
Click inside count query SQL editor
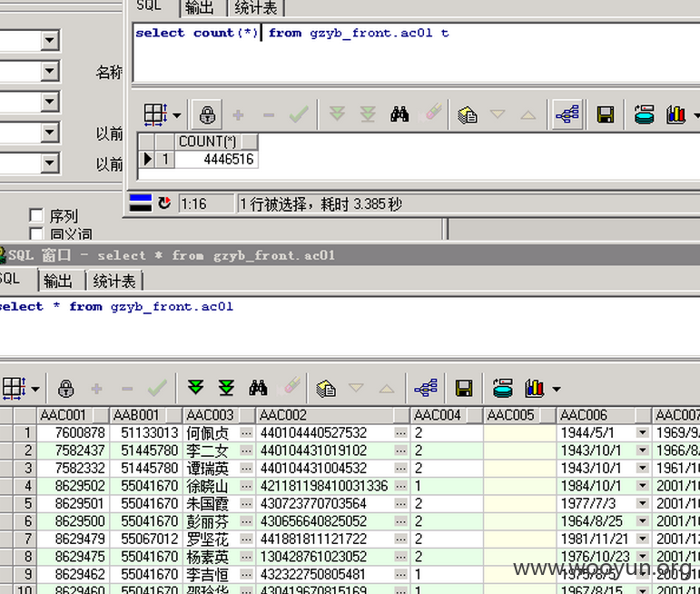(415, 53)
